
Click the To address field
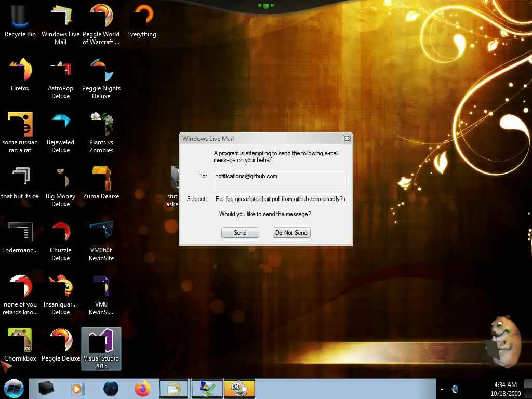click(x=280, y=180)
